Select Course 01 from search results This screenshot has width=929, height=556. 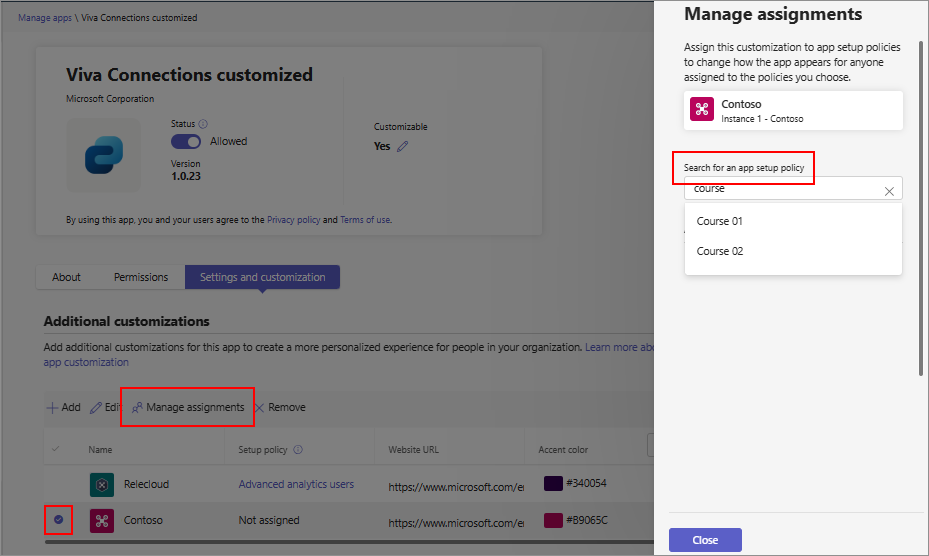tap(793, 221)
